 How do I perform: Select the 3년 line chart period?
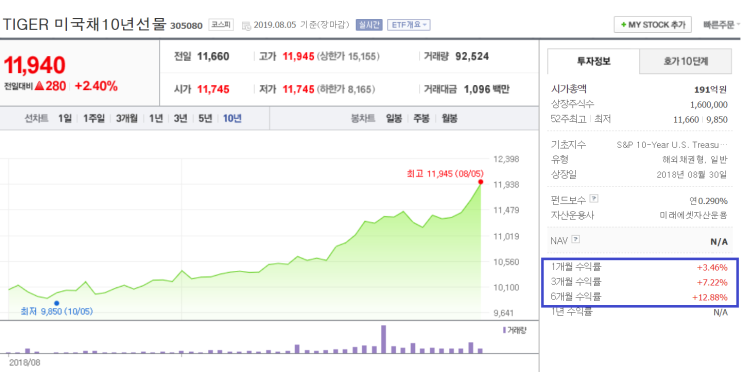click(180, 118)
